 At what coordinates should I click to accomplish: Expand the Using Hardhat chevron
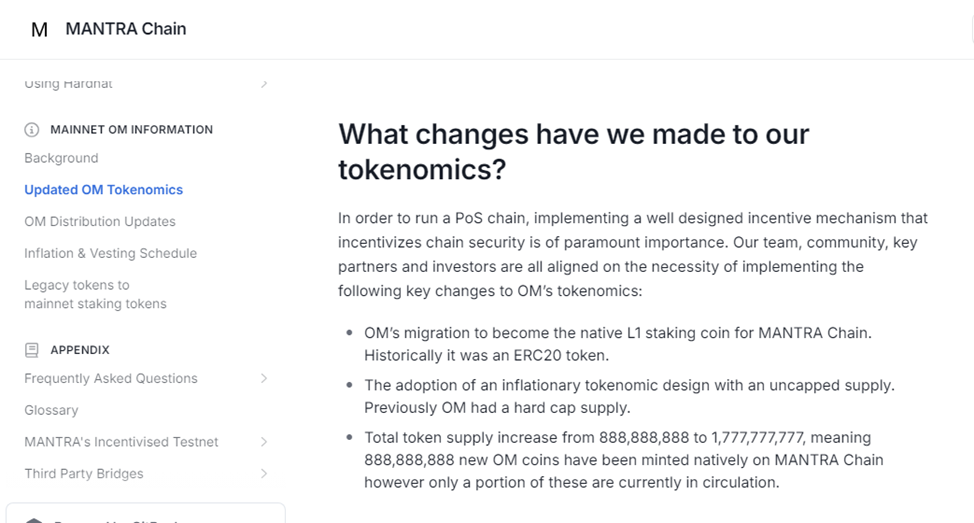(264, 83)
